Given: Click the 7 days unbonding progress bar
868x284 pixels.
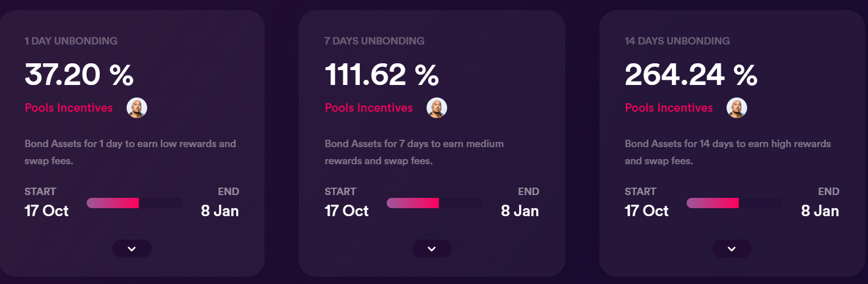Looking at the screenshot, I should point(435,203).
